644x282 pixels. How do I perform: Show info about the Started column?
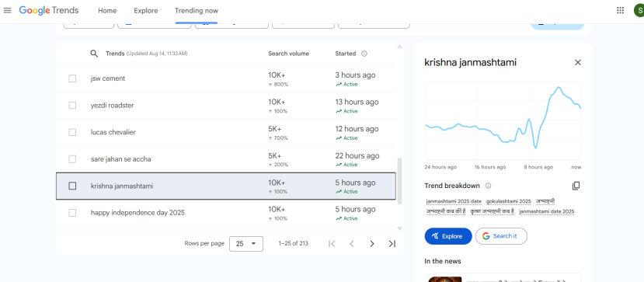[x=364, y=54]
